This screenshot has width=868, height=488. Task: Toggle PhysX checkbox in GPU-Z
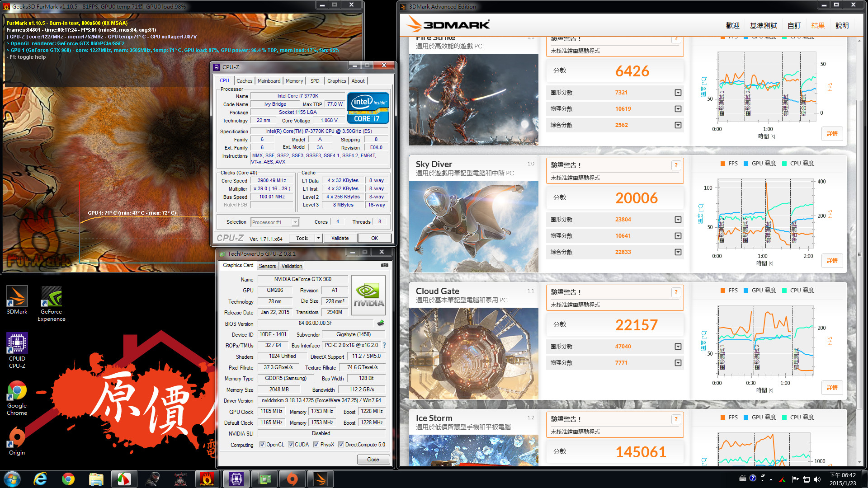pyautogui.click(x=316, y=445)
